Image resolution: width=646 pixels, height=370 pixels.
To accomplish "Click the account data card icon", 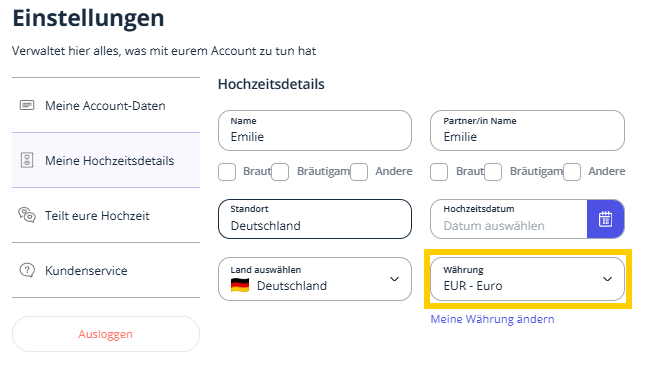I will (27, 105).
